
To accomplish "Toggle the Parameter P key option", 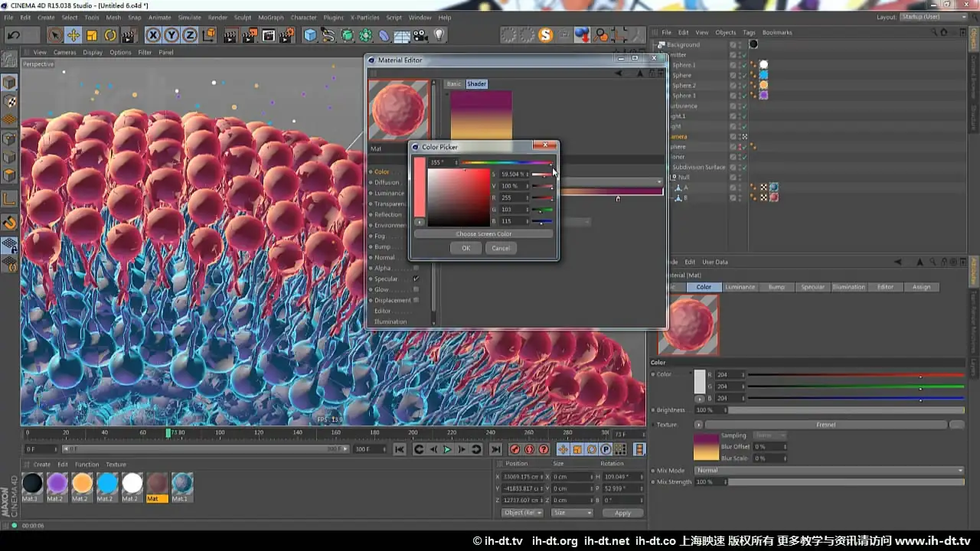I will [606, 449].
